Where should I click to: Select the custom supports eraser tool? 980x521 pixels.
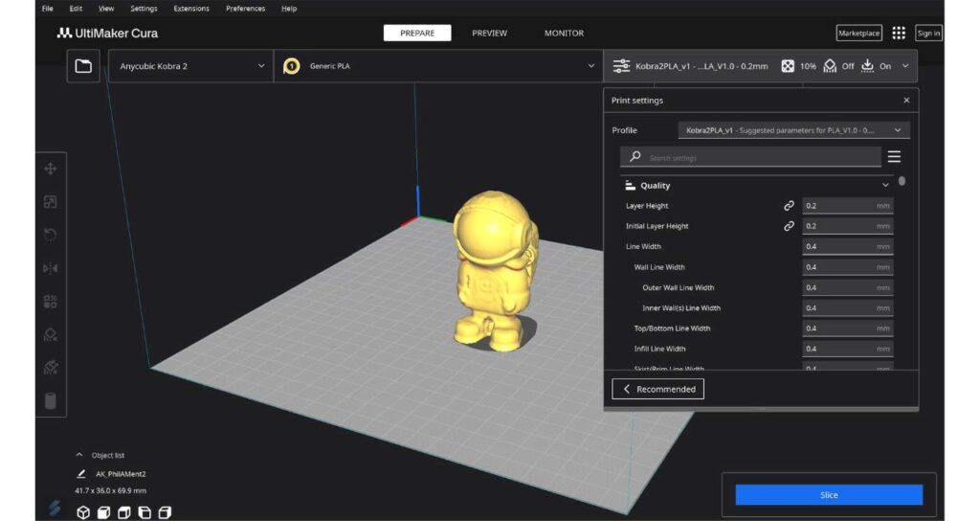[51, 367]
